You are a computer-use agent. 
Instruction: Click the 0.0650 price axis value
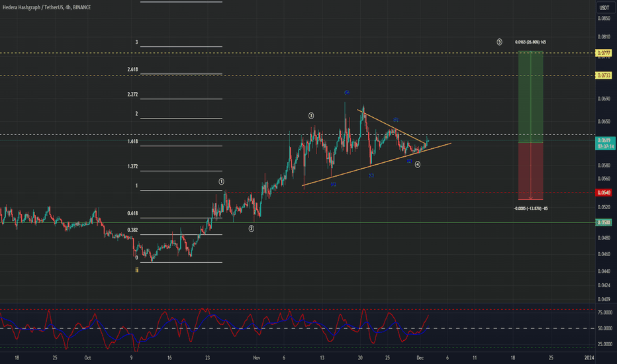tap(604, 122)
